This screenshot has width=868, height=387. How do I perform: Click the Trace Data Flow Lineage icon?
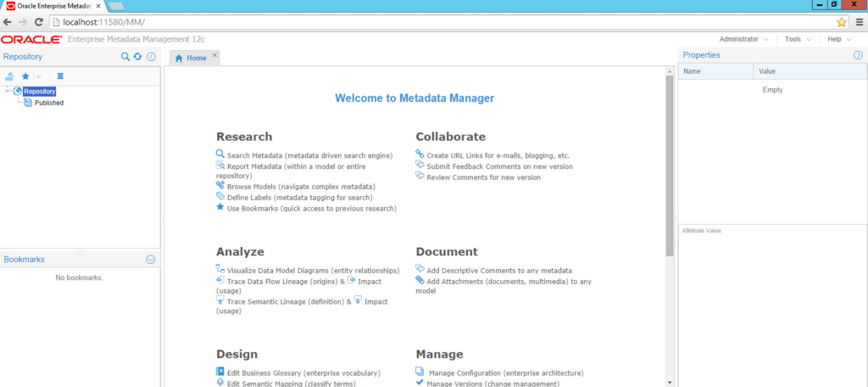point(220,280)
